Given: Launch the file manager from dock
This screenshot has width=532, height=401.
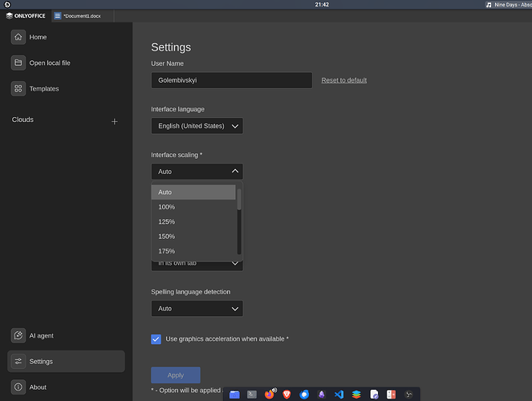Looking at the screenshot, I should (234, 395).
